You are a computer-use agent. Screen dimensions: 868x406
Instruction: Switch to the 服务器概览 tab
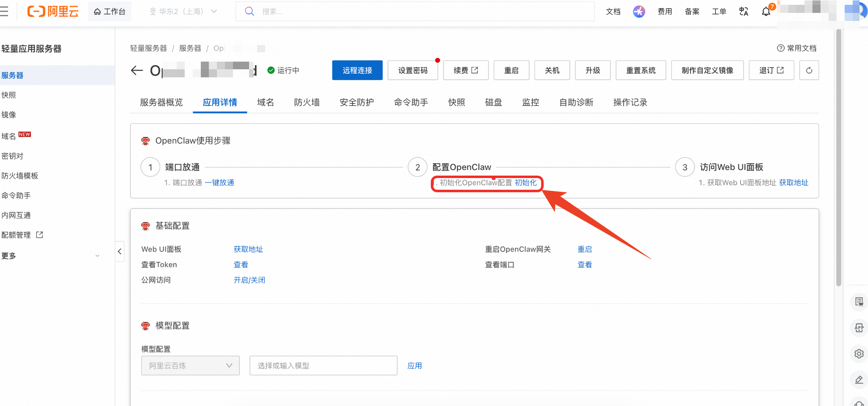point(161,102)
